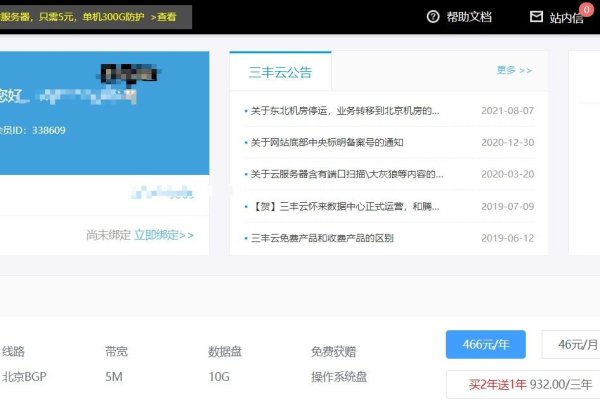Click the 5M bandwidth value
The image size is (600, 400).
tap(114, 377)
